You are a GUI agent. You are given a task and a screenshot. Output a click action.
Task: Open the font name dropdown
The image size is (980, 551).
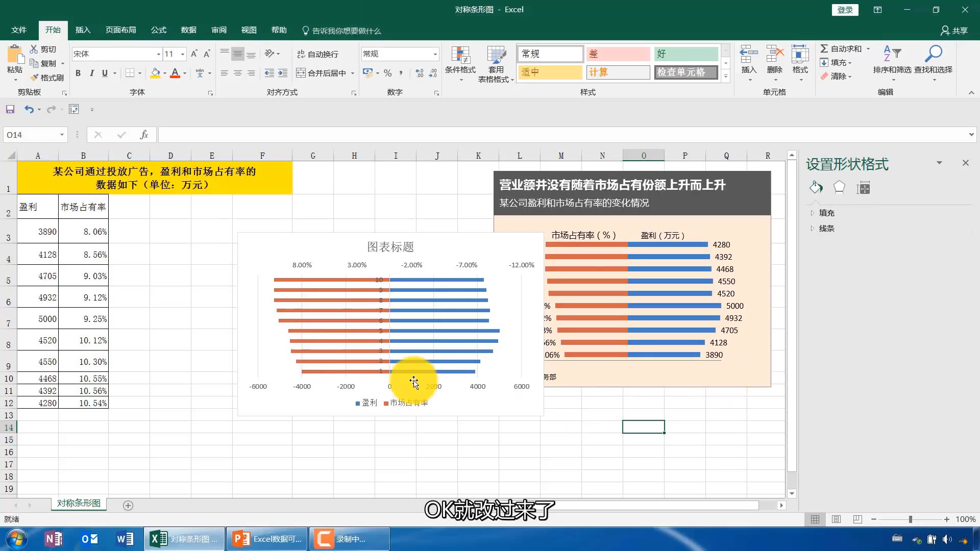tap(158, 54)
